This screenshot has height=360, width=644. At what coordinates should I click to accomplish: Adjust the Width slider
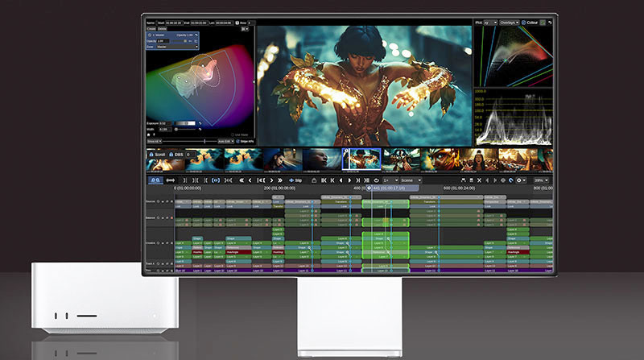185,130
